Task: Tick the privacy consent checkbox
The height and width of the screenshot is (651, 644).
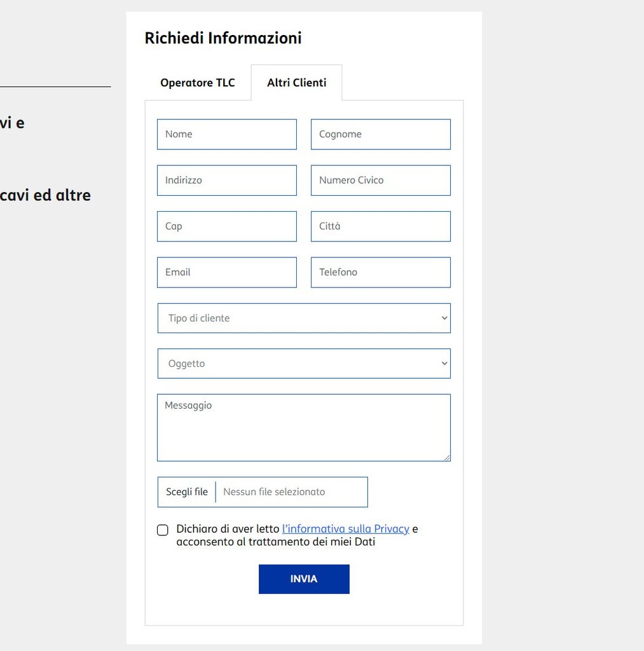Action: [163, 530]
